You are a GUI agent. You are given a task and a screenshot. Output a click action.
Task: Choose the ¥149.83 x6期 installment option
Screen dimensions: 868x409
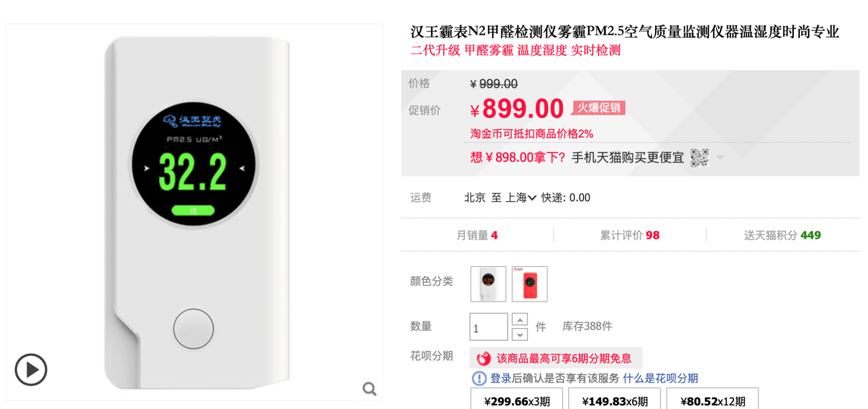click(x=614, y=400)
